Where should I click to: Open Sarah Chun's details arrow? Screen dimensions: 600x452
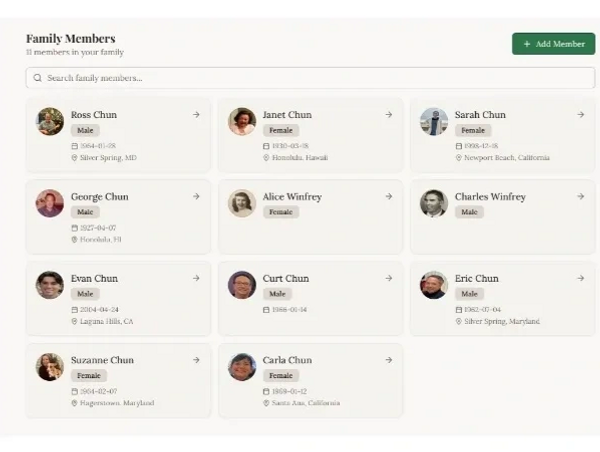pyautogui.click(x=580, y=115)
